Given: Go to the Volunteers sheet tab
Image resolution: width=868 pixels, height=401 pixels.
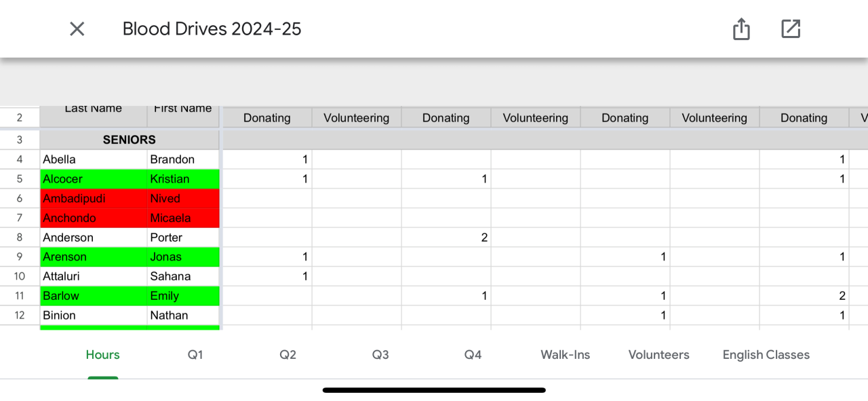Looking at the screenshot, I should (x=658, y=355).
